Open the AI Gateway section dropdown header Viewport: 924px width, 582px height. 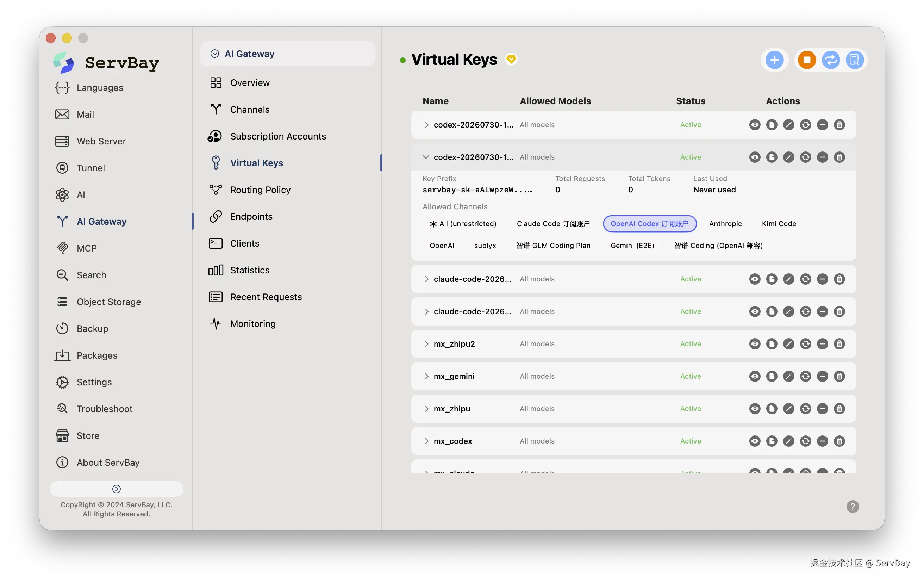point(287,54)
